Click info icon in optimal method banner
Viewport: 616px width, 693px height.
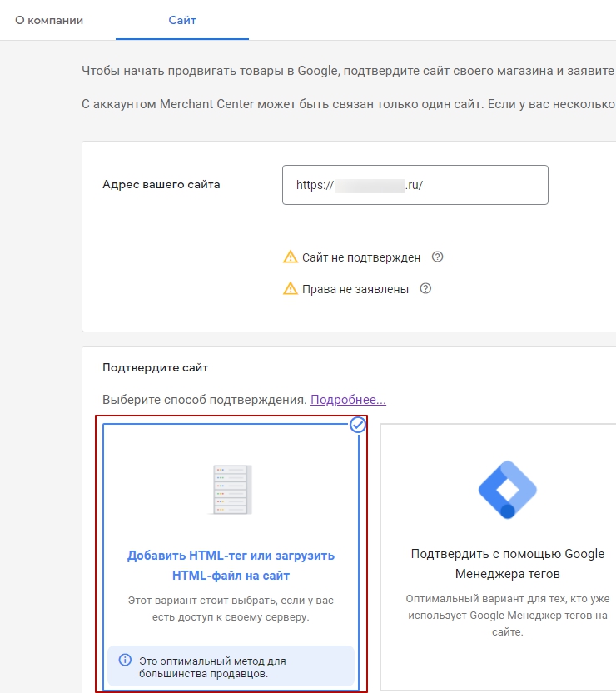(125, 636)
